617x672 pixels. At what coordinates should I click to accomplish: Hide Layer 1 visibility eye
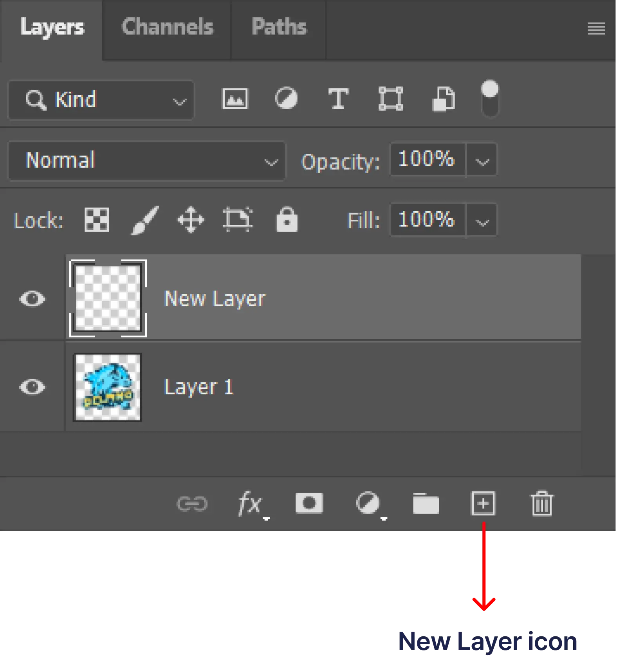point(32,387)
